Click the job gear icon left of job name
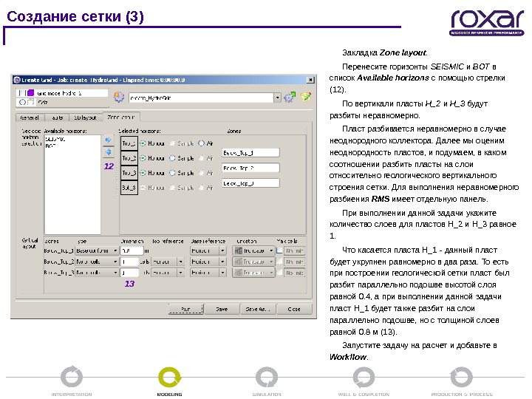Image resolution: width=532 pixels, height=399 pixels. (119, 97)
